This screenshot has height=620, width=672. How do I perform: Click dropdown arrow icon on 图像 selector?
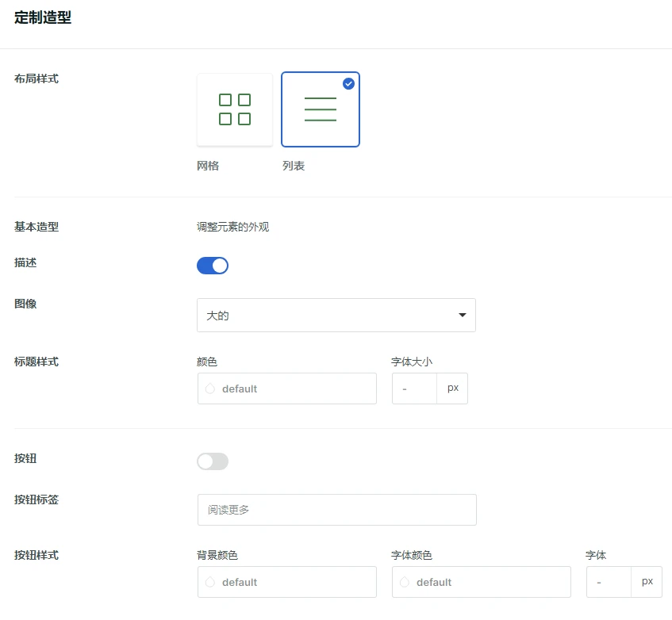pos(462,315)
